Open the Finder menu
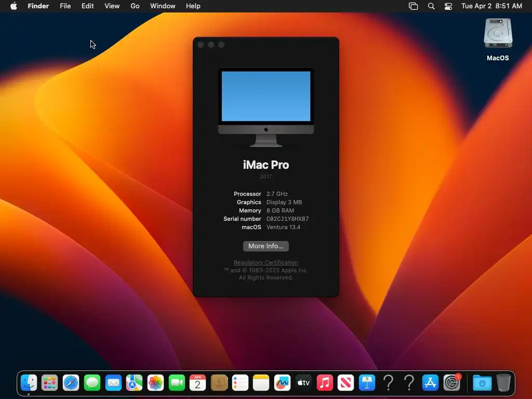This screenshot has width=532, height=399. tap(38, 6)
